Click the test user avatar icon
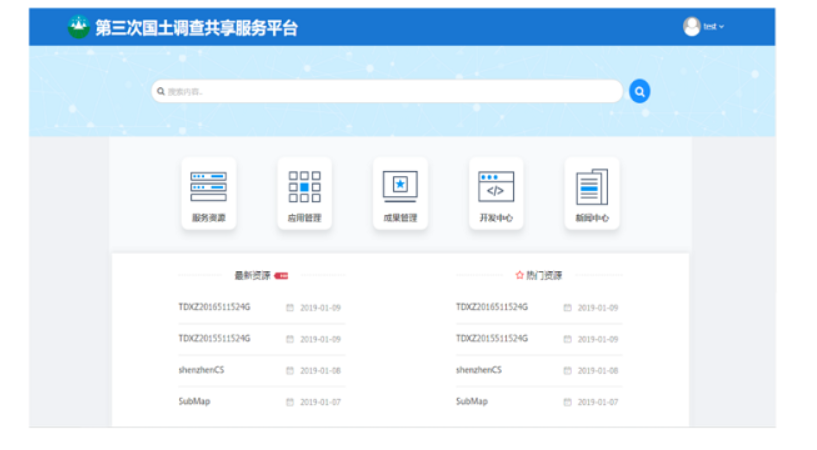This screenshot has width=817, height=450. pos(691,27)
